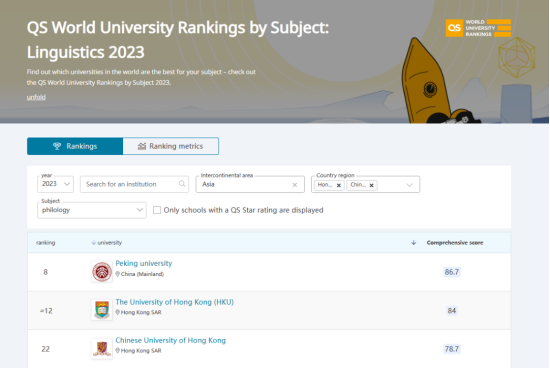550x369 pixels.
Task: Click location pin next to China (Mainland)
Action: (x=118, y=274)
